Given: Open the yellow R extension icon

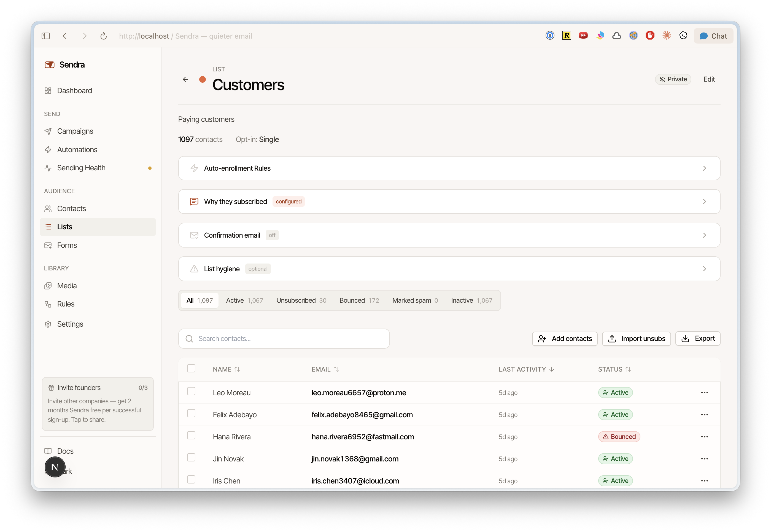Looking at the screenshot, I should 567,35.
